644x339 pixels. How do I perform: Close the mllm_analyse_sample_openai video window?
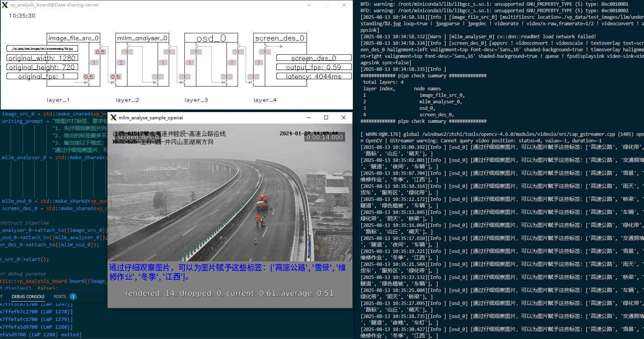(343, 117)
